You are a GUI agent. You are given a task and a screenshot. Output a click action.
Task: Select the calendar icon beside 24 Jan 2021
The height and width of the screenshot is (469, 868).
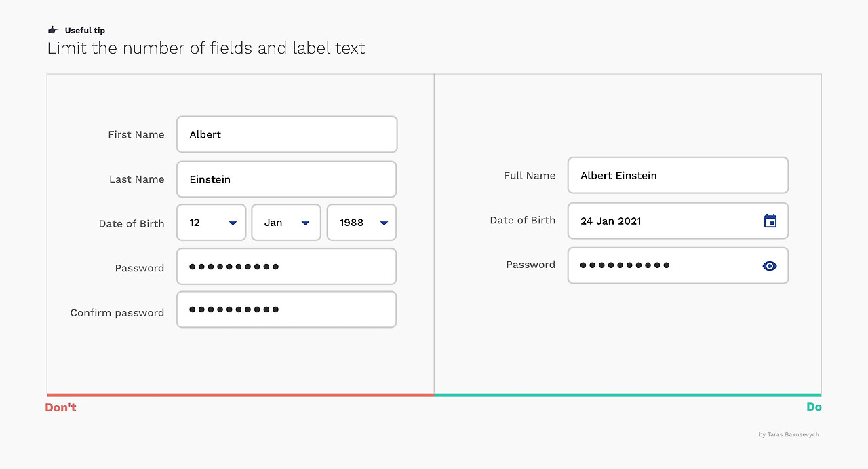pos(770,221)
